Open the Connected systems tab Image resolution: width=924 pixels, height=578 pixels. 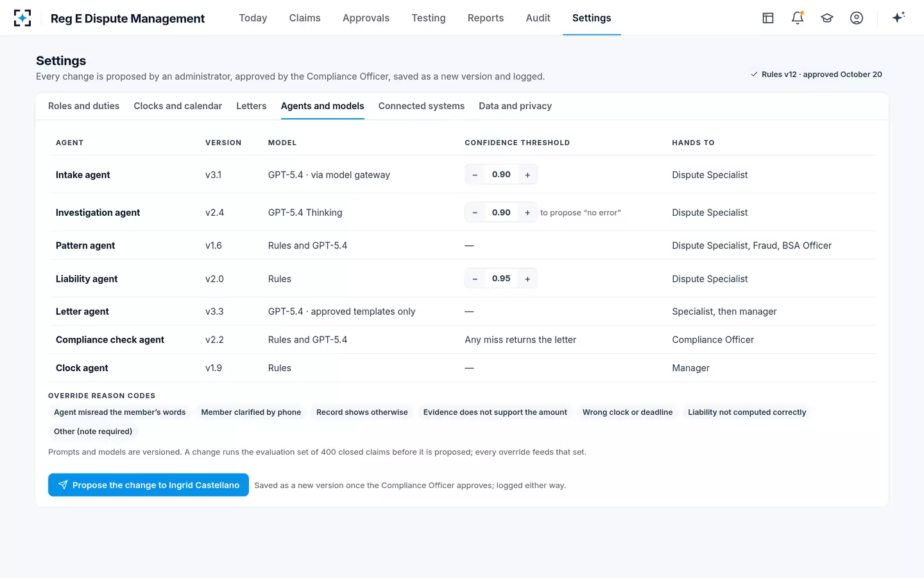point(421,106)
